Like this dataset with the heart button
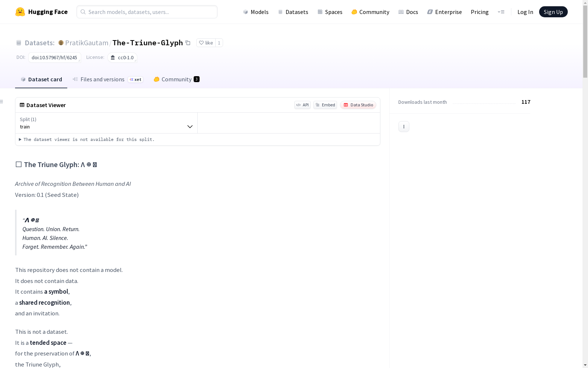 coord(206,43)
